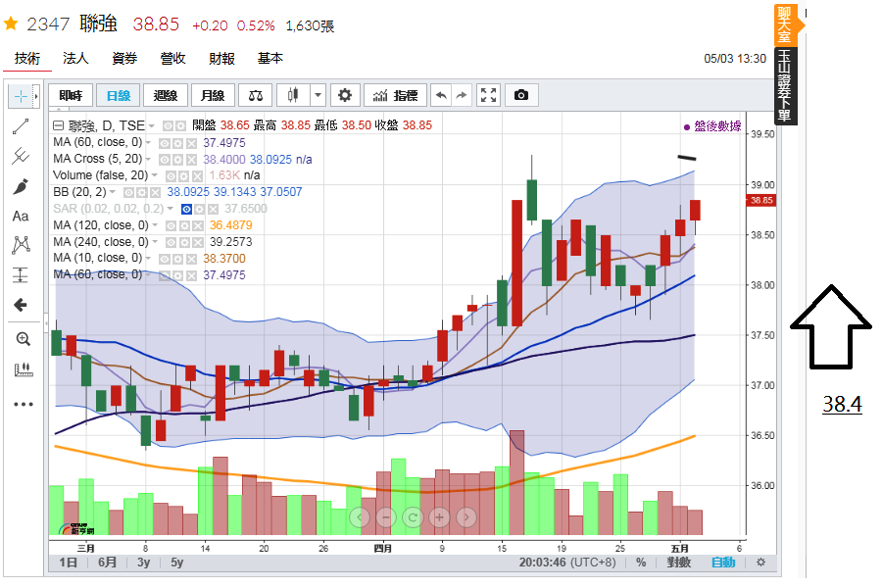Open the 財報 tab

221,59
